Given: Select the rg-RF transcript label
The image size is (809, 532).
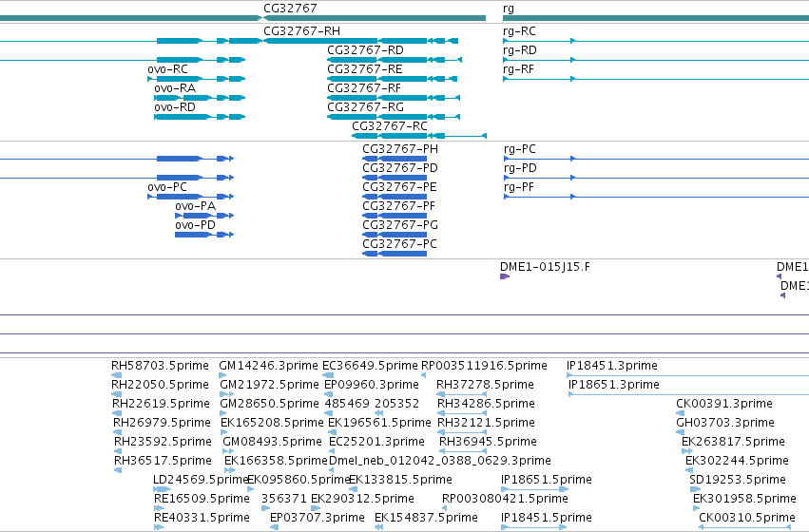Looking at the screenshot, I should coord(518,69).
